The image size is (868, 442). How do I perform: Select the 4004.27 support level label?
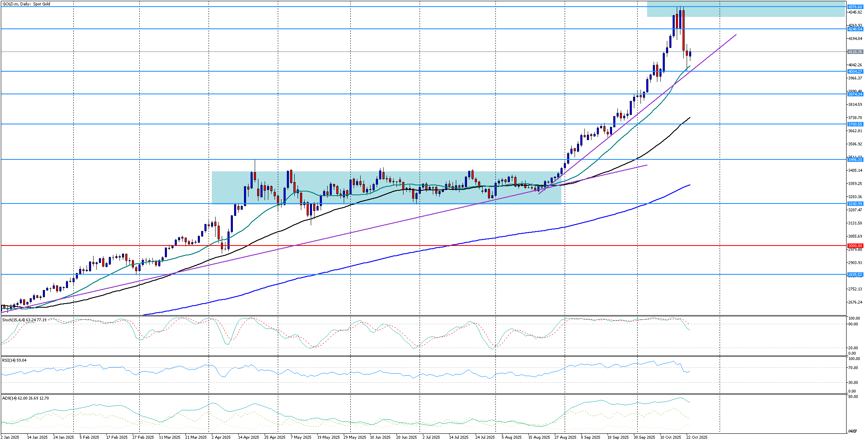[x=854, y=71]
